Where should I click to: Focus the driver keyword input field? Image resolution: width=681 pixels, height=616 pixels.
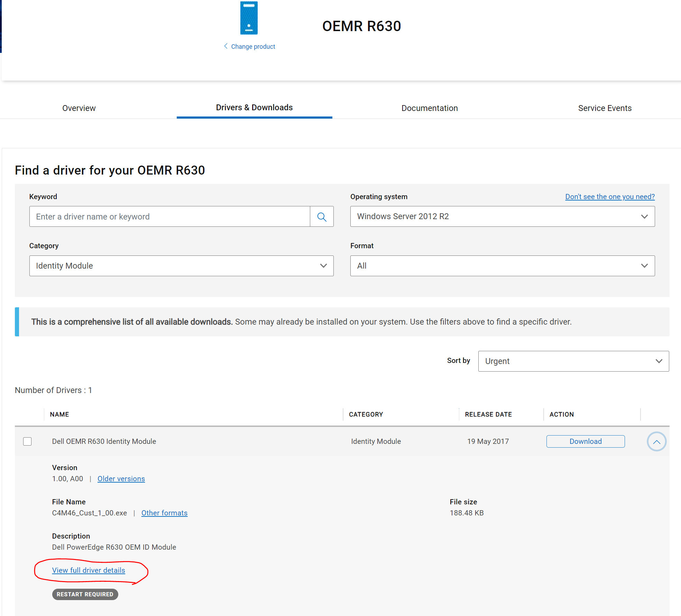tap(169, 217)
